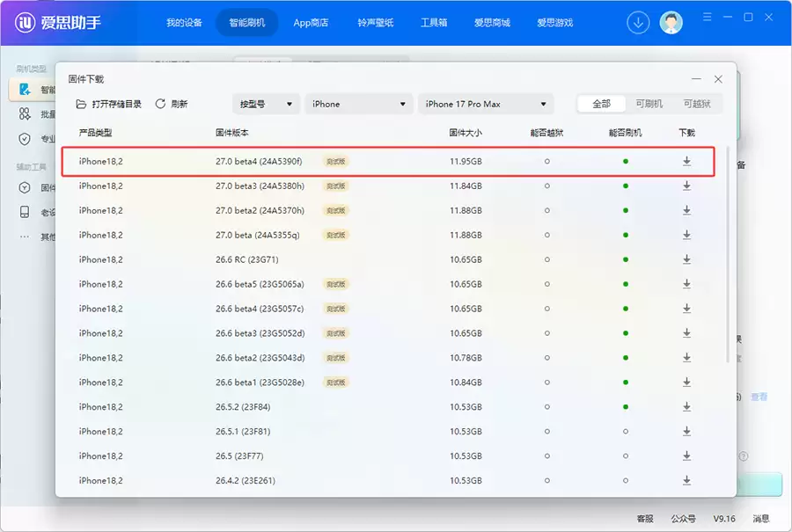The image size is (792, 532).
Task: Switch to the 可刷机 filter tab
Action: coord(649,104)
